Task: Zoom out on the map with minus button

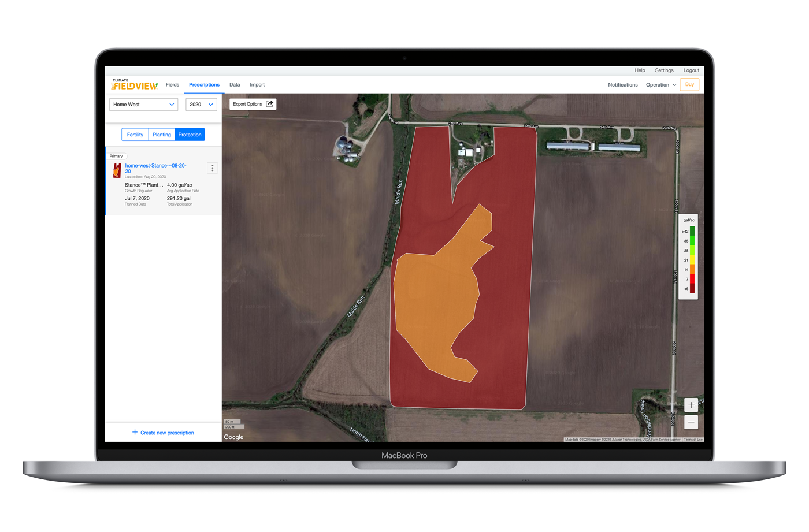Action: click(x=691, y=422)
